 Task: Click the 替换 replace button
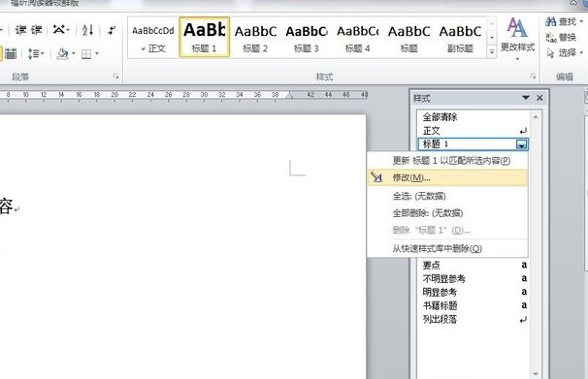coord(561,37)
